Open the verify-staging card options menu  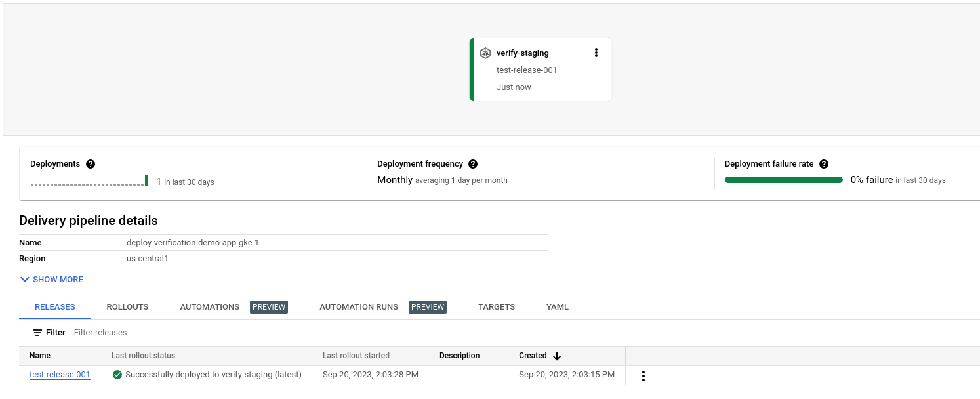596,52
